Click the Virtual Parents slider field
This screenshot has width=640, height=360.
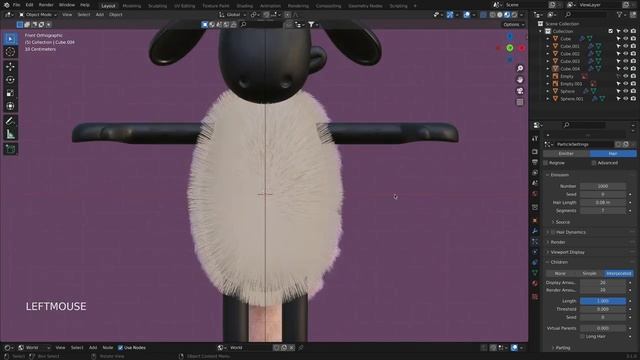click(x=603, y=328)
